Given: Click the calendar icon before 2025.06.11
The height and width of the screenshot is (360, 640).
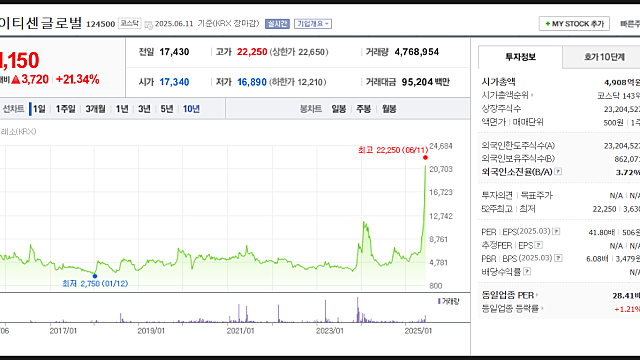Looking at the screenshot, I should (x=149, y=24).
